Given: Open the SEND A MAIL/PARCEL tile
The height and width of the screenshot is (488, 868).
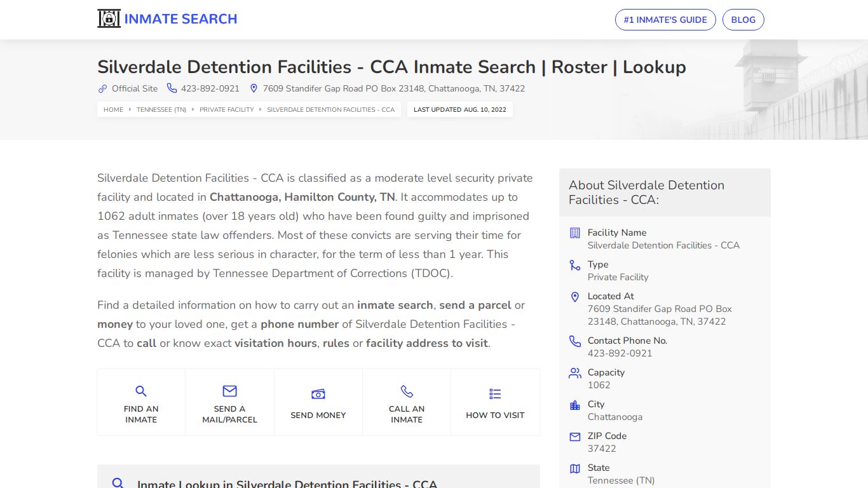Looking at the screenshot, I should click(x=229, y=402).
